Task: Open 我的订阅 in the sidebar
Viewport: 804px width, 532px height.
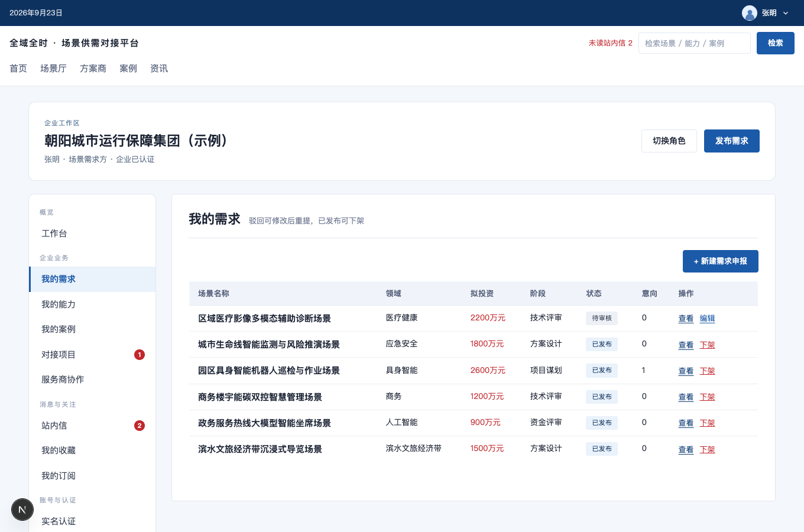Action: coord(92,476)
